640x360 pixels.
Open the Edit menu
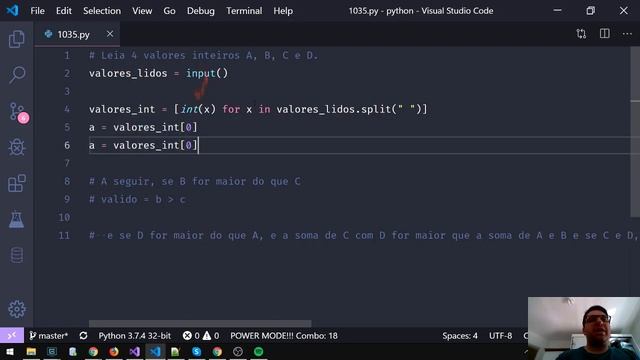pos(64,11)
